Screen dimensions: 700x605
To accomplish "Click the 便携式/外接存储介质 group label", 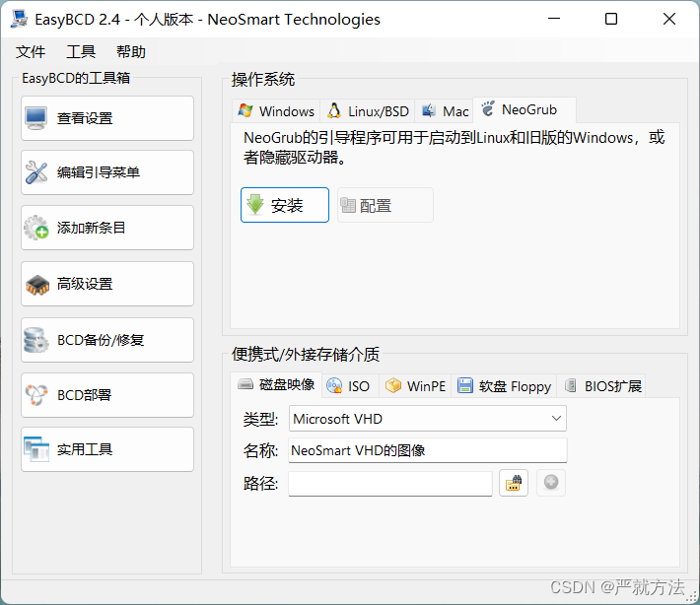I will coord(306,355).
